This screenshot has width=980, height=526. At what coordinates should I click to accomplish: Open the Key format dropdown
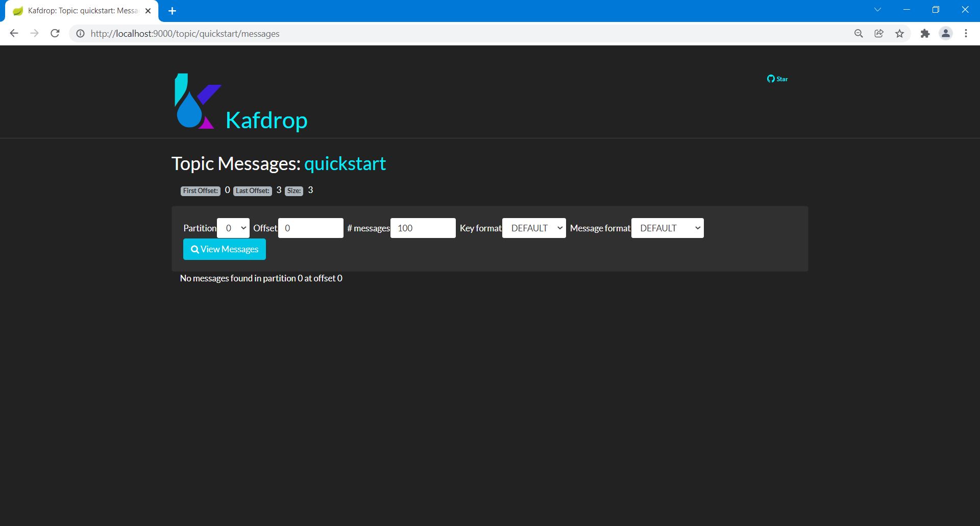point(534,228)
